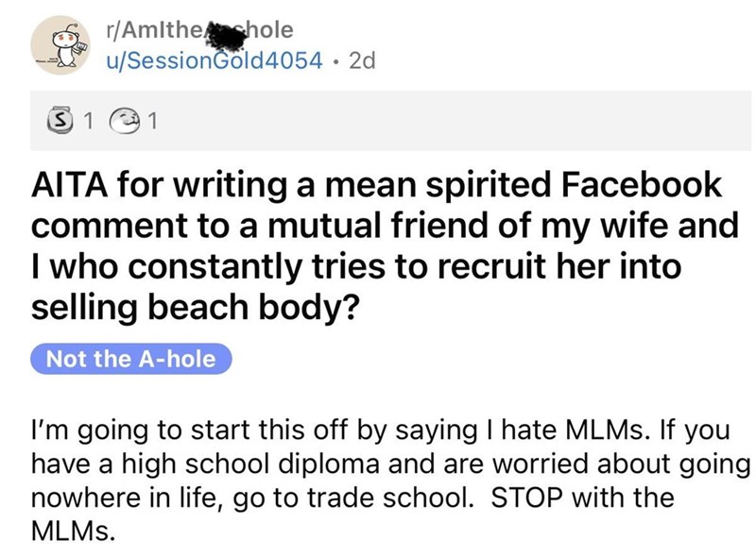Viewport: 756px width, 558px height.
Task: Open the AITA post title
Action: (378, 246)
